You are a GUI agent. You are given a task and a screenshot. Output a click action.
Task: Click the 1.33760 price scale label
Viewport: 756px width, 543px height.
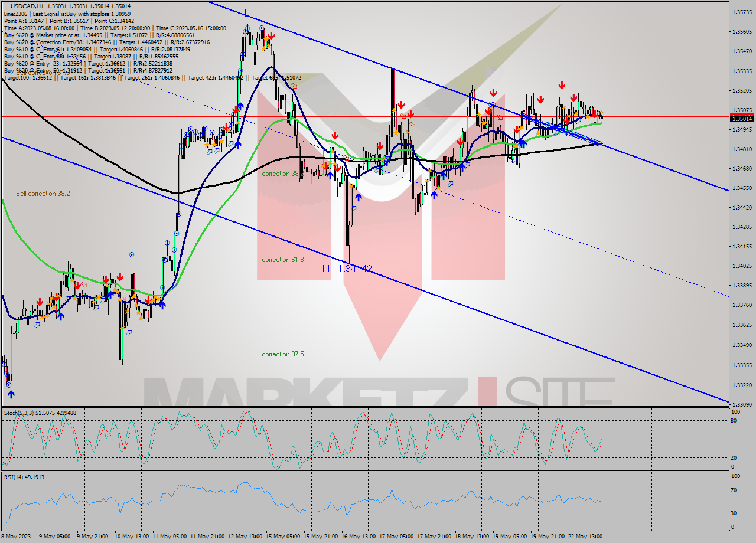coord(742,305)
